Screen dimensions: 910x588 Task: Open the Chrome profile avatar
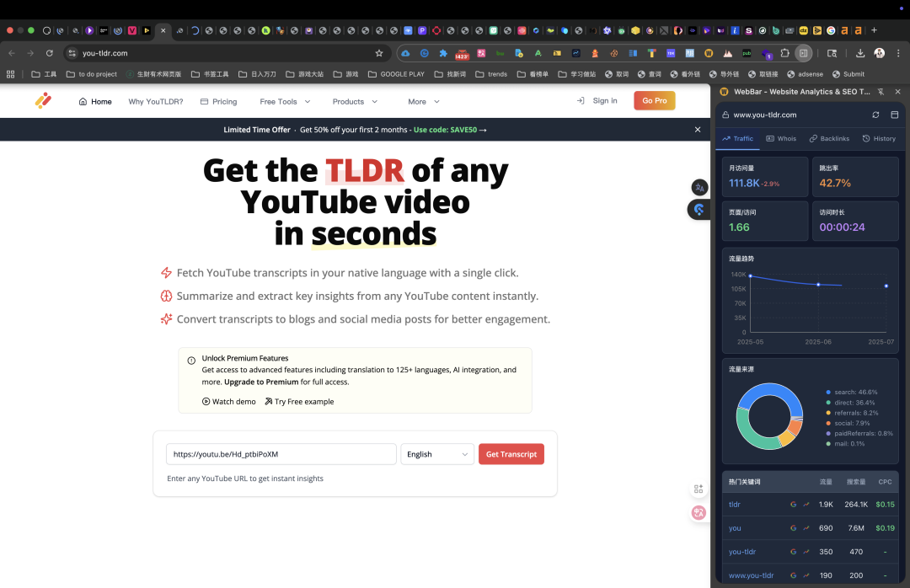(x=879, y=53)
